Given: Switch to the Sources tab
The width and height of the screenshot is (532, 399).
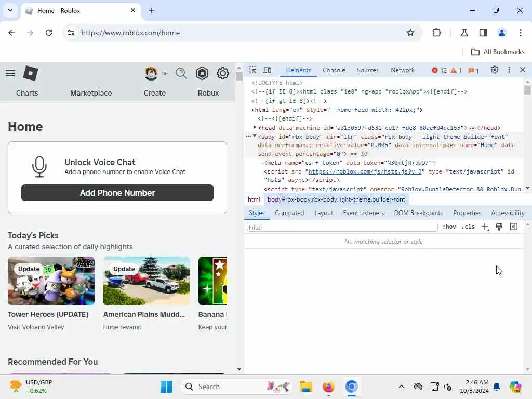Looking at the screenshot, I should click(x=367, y=70).
